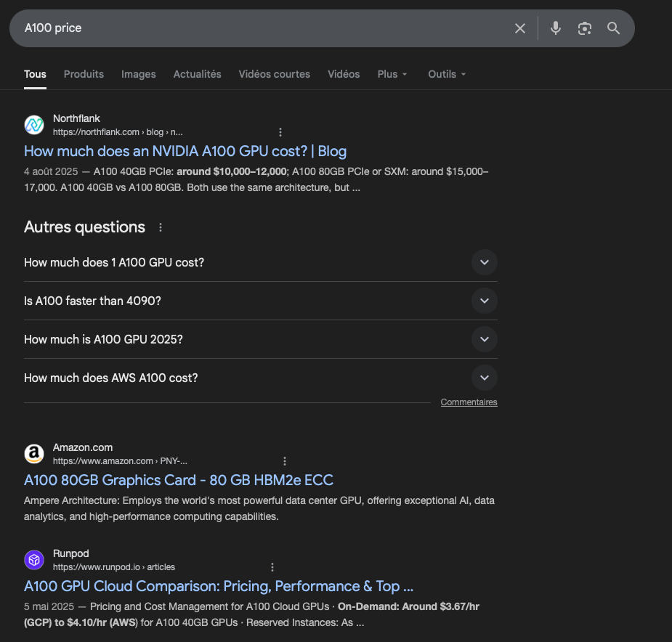Open three-dot menu beside Autres questions

click(x=161, y=227)
